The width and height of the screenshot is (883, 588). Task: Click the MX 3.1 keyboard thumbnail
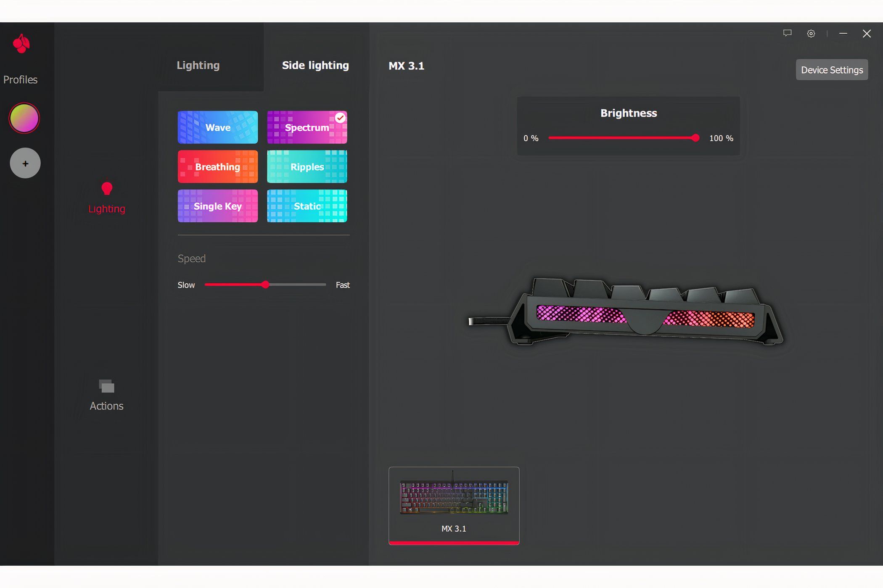[454, 505]
